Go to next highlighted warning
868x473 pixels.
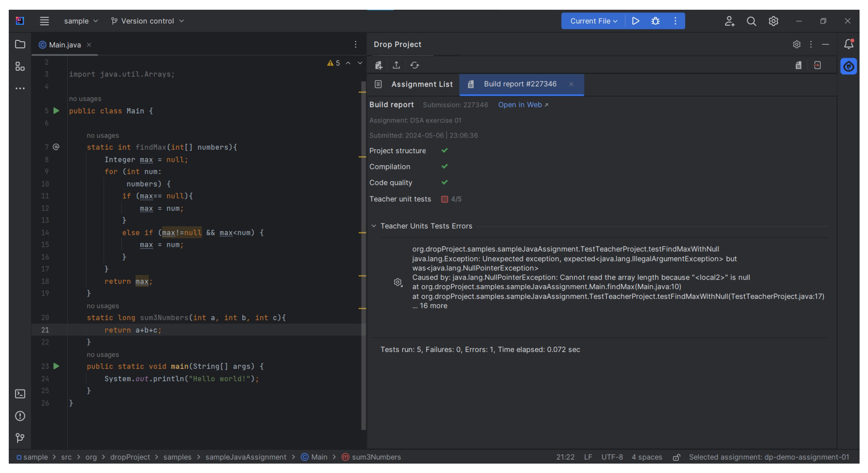tap(360, 63)
